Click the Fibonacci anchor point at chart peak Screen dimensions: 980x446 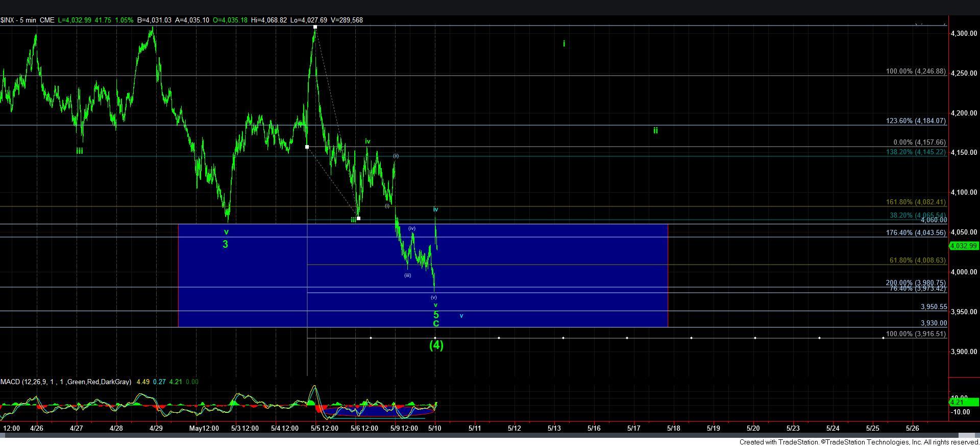click(x=315, y=27)
